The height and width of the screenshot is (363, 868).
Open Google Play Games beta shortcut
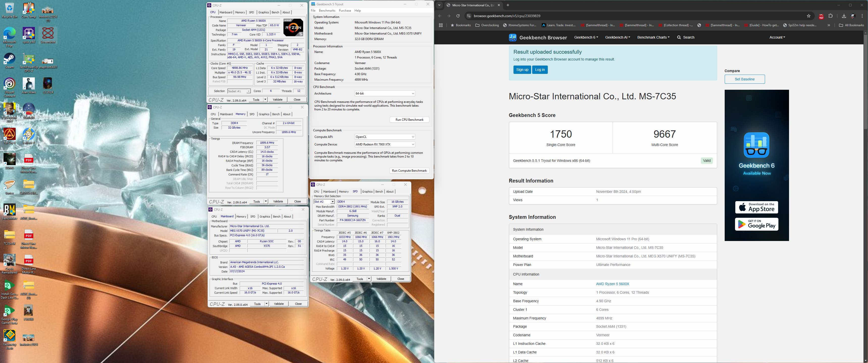coord(9,315)
